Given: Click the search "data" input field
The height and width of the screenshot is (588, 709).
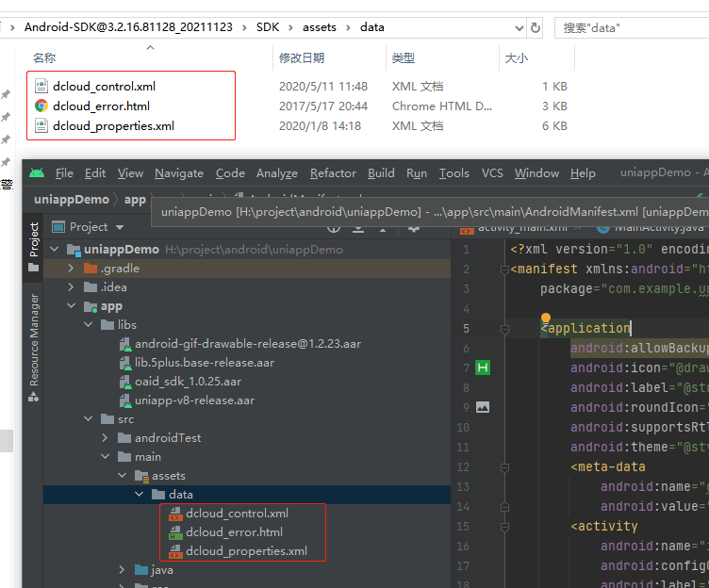Looking at the screenshot, I should click(x=633, y=28).
